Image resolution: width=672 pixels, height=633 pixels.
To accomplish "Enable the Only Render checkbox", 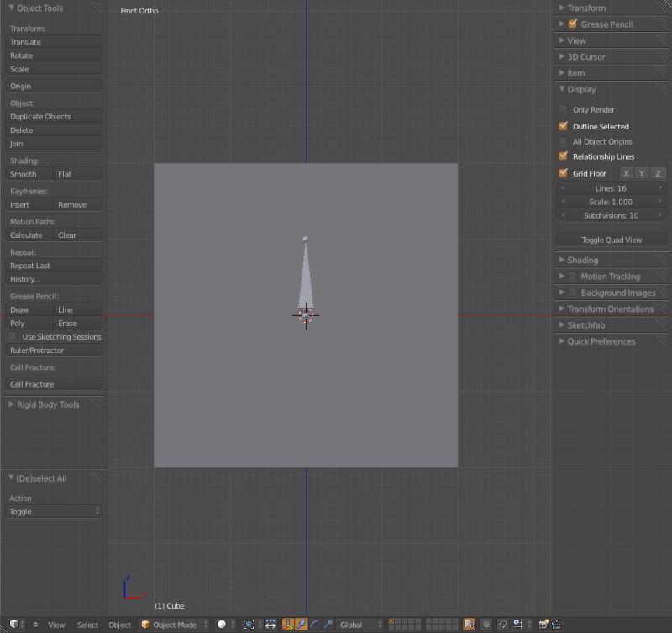I will pyautogui.click(x=563, y=109).
